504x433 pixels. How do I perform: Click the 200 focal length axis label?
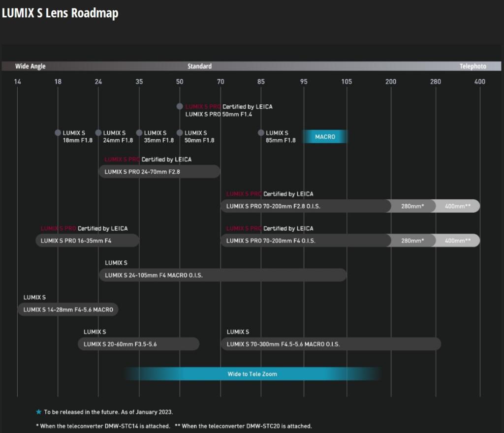pyautogui.click(x=391, y=82)
